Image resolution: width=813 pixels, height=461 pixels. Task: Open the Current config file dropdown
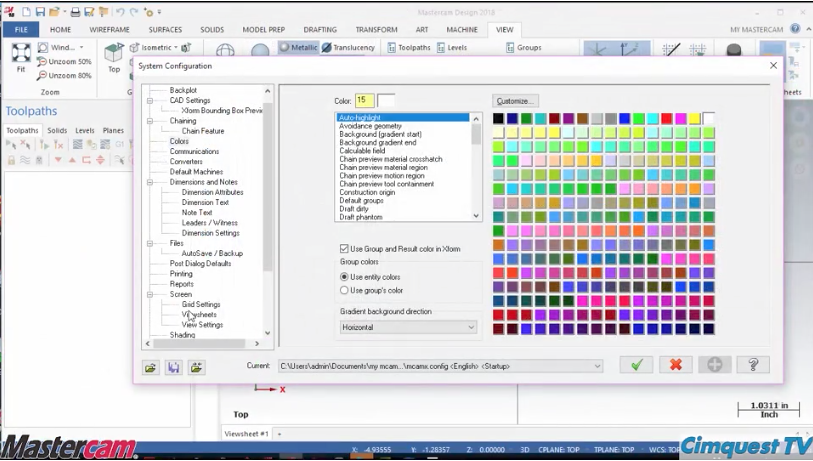pyautogui.click(x=440, y=366)
